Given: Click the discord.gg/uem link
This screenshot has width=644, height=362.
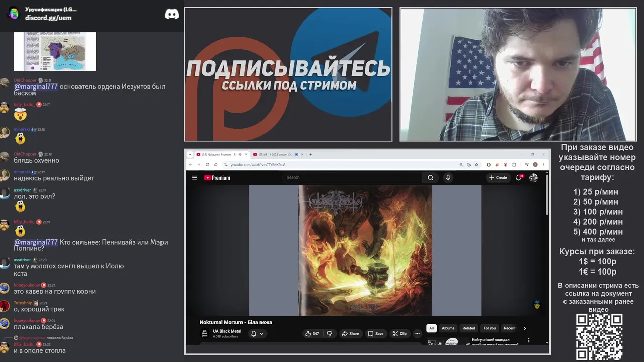Looking at the screenshot, I should pyautogui.click(x=48, y=18).
